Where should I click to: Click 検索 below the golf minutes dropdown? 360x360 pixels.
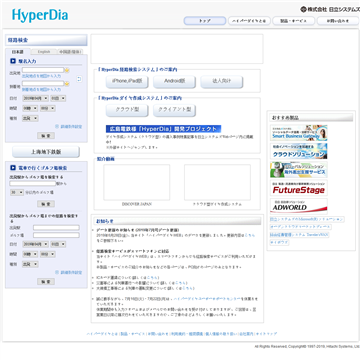pos(46,204)
